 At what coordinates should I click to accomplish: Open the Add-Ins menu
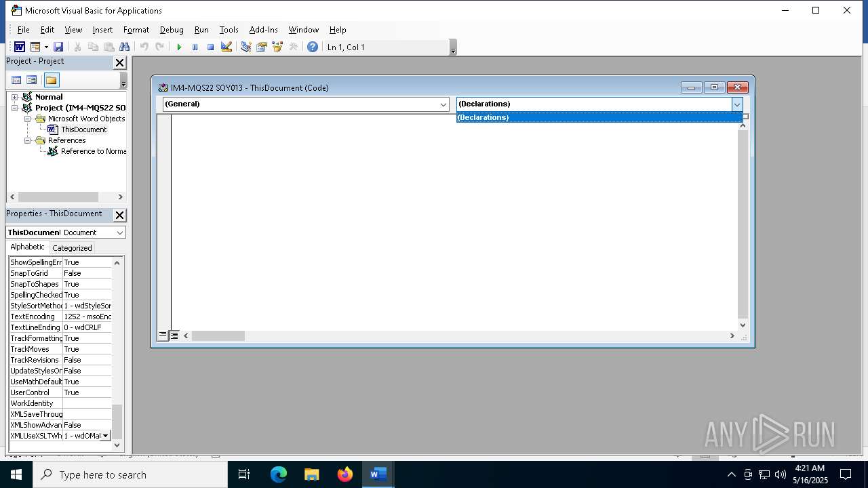click(263, 30)
